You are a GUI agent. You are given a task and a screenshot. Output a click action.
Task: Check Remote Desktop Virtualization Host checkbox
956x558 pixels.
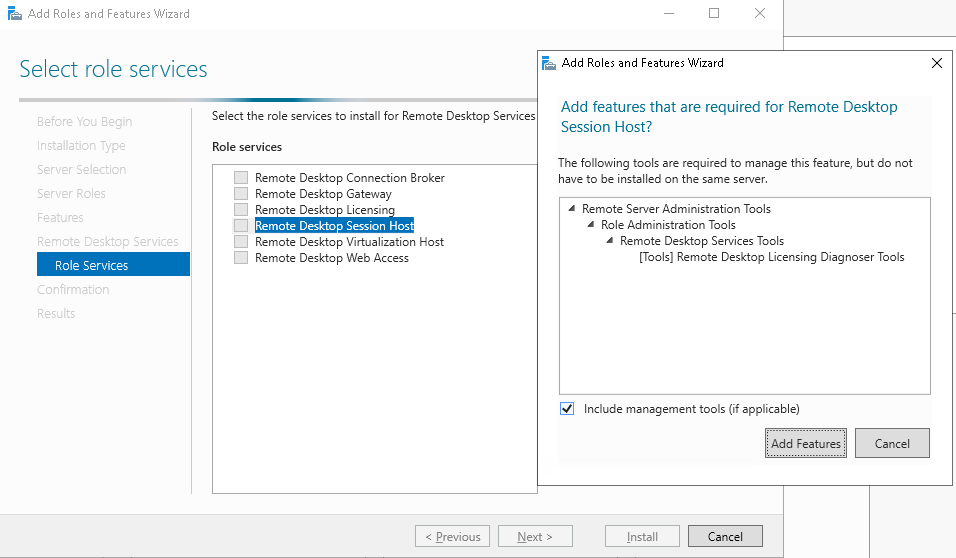click(x=241, y=241)
